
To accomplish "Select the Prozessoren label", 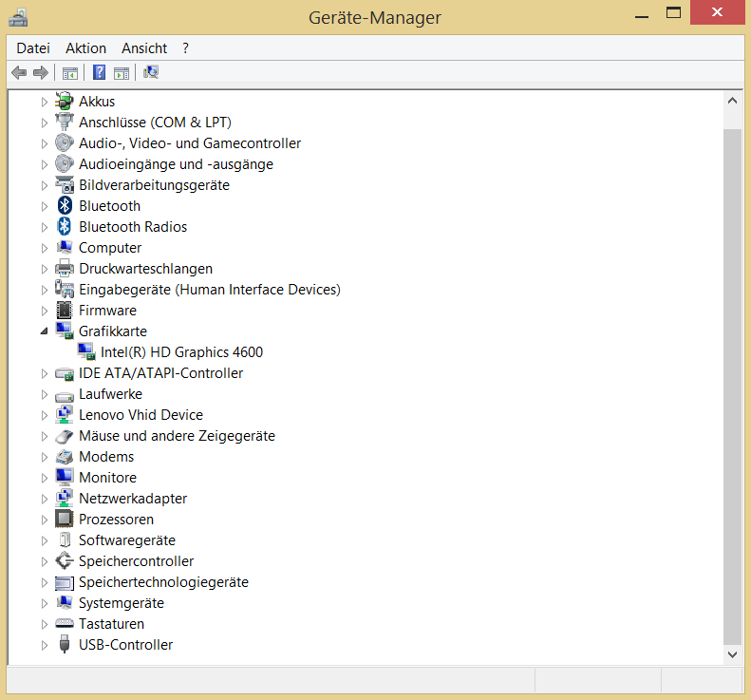I will click(x=116, y=520).
